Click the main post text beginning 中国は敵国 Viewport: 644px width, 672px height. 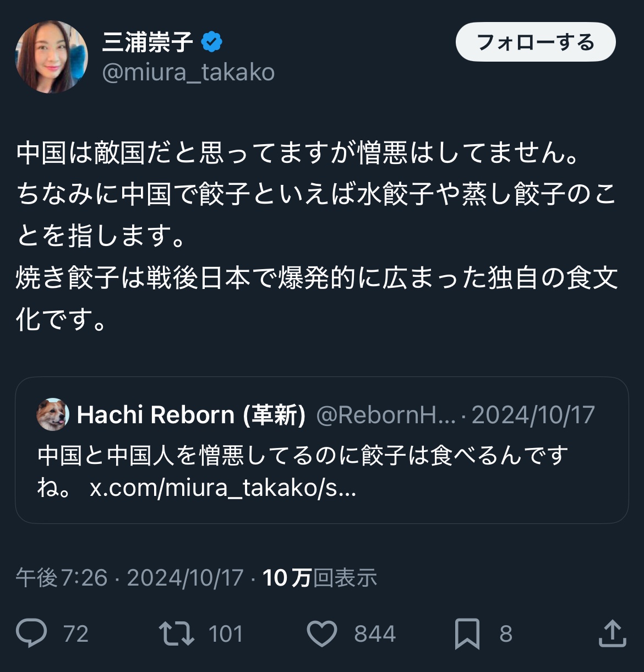click(317, 236)
